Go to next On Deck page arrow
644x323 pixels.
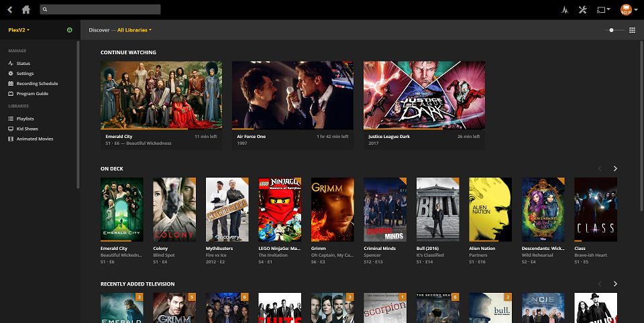[x=615, y=169]
